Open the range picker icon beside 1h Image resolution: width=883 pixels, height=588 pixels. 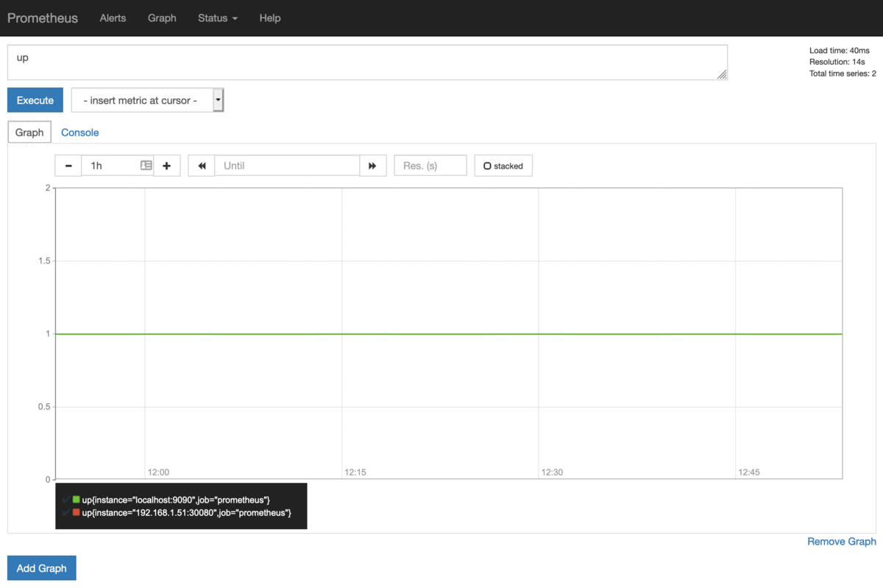(x=146, y=166)
